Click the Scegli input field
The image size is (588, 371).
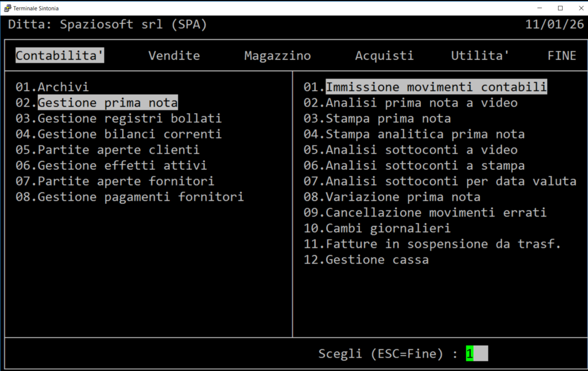click(x=477, y=354)
